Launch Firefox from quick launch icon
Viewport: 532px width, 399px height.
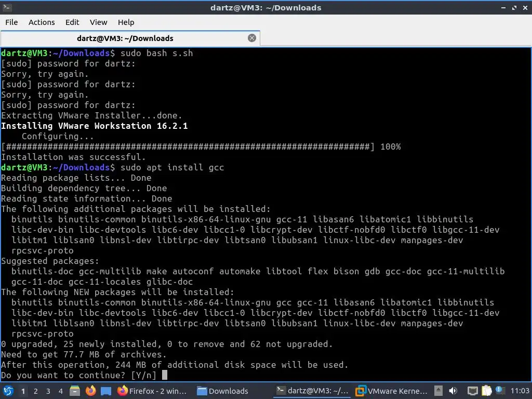[90, 391]
